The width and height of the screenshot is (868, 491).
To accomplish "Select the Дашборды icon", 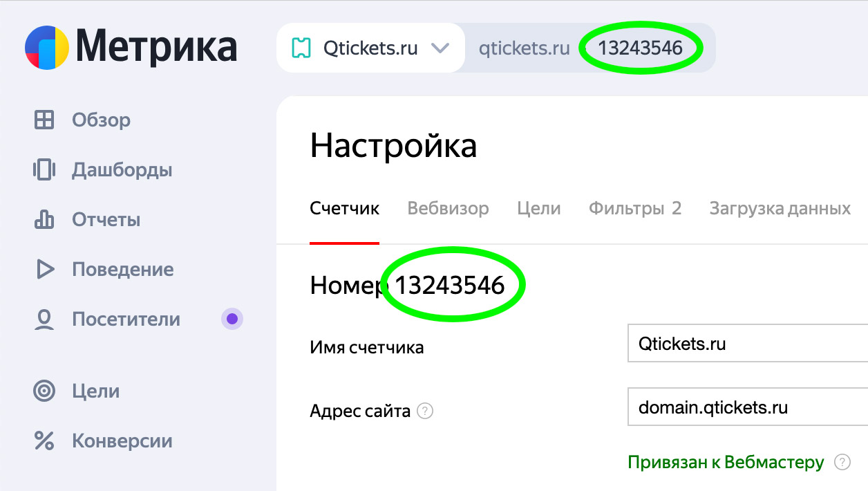I will [x=45, y=169].
